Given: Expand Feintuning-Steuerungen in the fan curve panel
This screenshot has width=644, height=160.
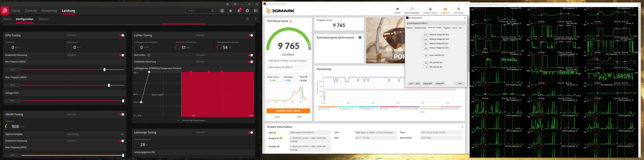Looking at the screenshot, I should 191,120.
